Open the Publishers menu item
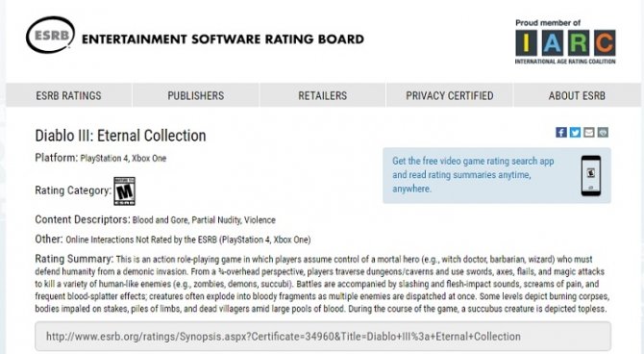 click(196, 95)
